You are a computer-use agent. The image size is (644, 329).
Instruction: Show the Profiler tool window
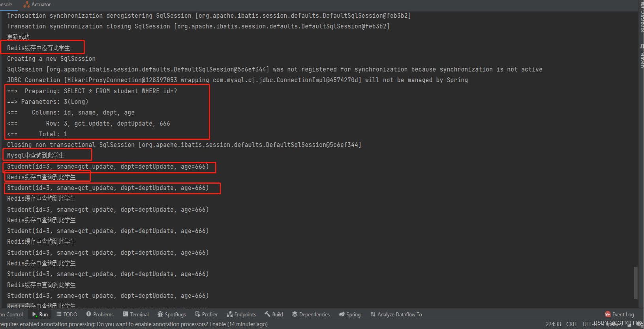coord(206,314)
